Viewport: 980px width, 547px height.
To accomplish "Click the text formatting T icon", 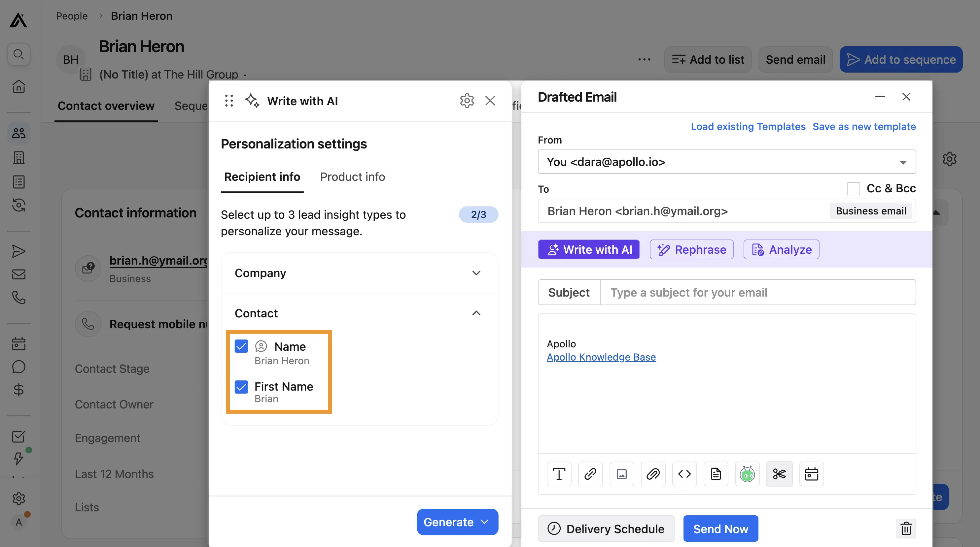I will (559, 474).
